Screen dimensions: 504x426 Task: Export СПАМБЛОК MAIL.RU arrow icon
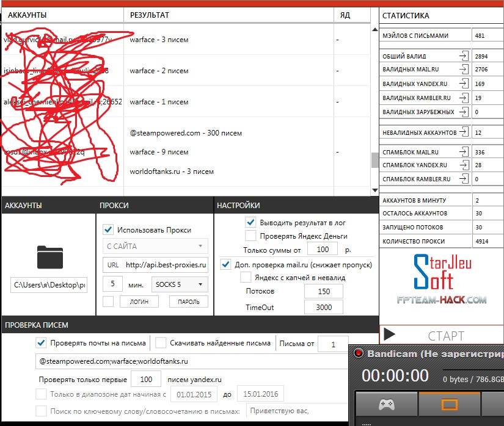[464, 152]
